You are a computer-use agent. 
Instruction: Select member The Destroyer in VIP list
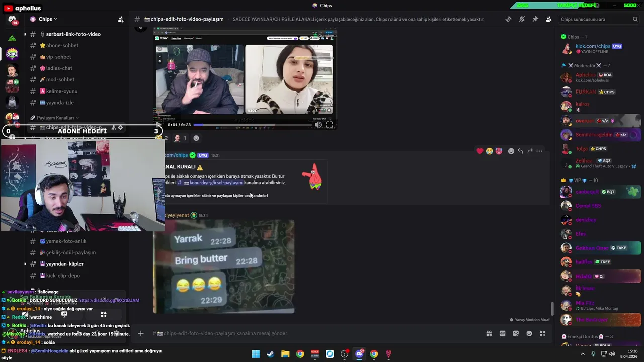[x=599, y=320]
